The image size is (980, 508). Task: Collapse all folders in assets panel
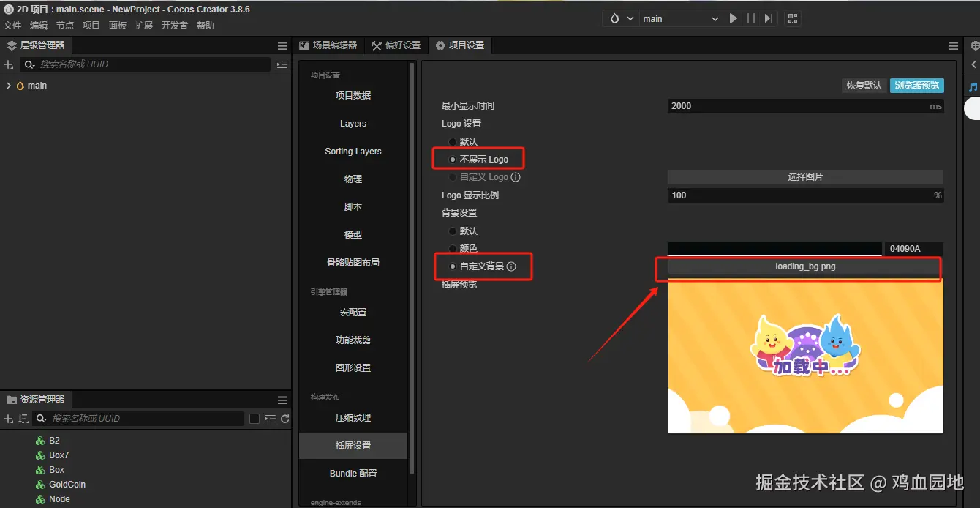click(271, 419)
